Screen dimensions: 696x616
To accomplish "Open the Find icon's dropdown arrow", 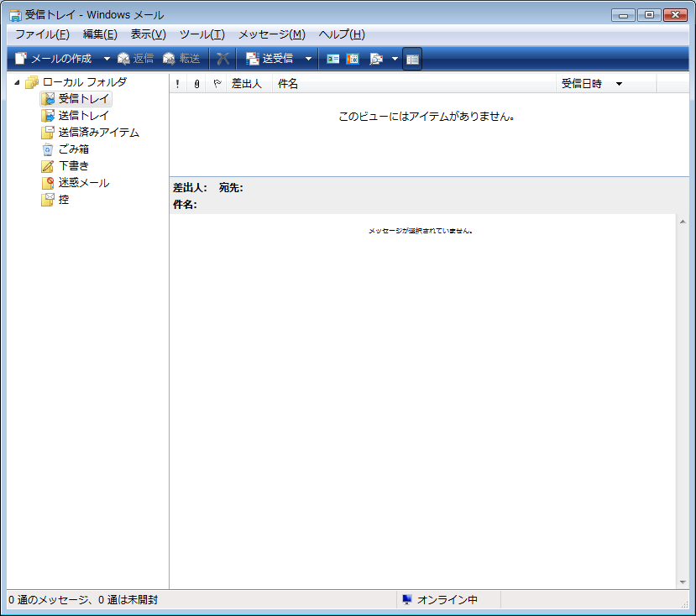I will click(395, 59).
